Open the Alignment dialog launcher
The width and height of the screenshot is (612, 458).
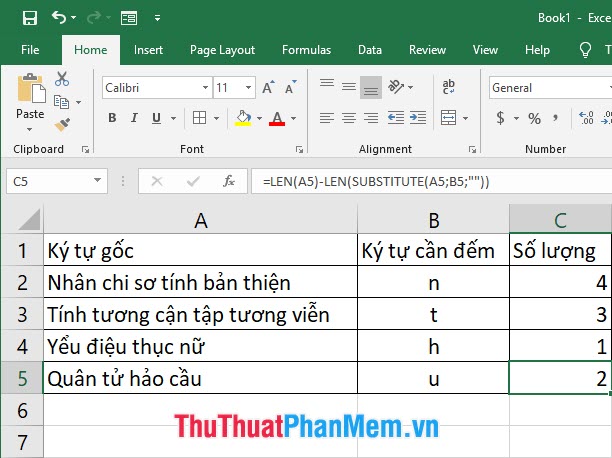tap(472, 150)
